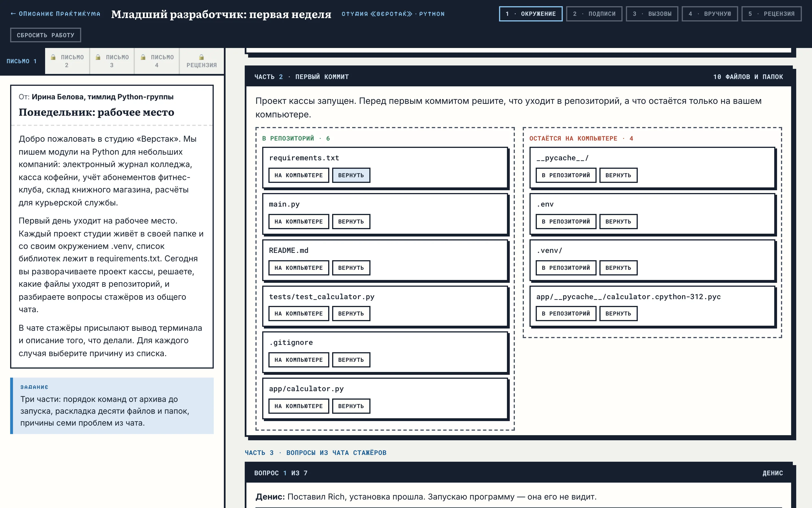
Task: Open the Письмо 1 tab
Action: pyautogui.click(x=22, y=61)
